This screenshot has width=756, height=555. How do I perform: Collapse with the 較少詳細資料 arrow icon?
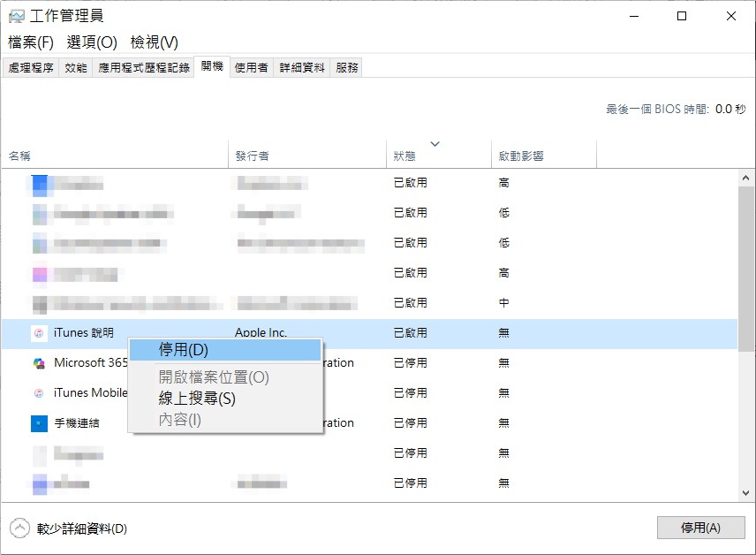[19, 528]
